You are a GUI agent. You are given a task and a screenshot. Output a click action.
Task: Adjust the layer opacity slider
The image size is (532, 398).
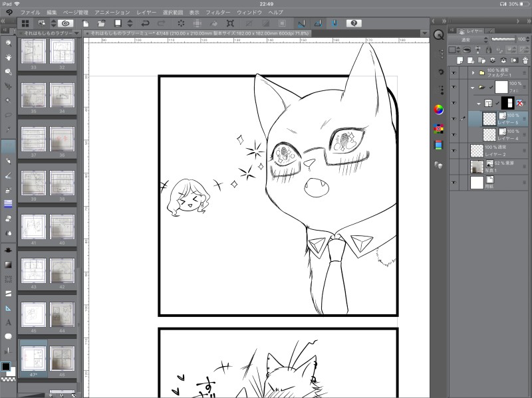(x=503, y=39)
